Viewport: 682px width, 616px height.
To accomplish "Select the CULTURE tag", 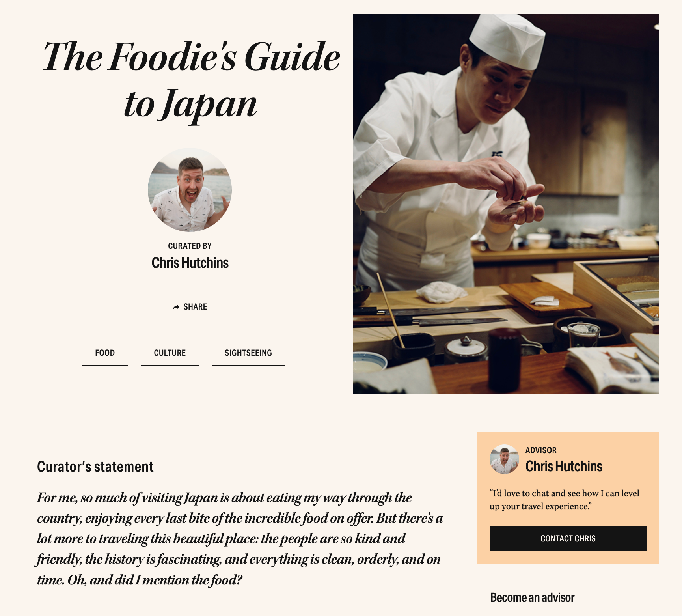I will click(170, 353).
